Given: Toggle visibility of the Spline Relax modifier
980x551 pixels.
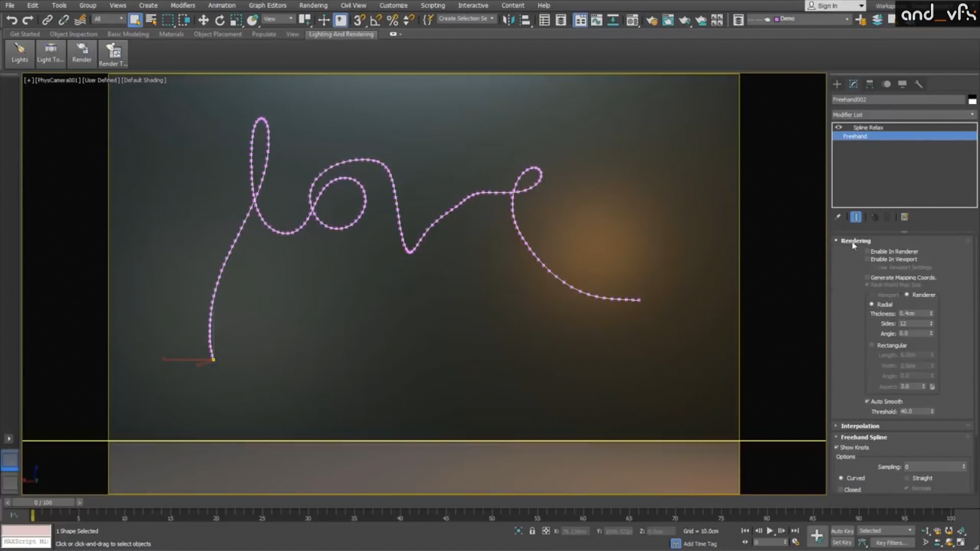Looking at the screenshot, I should tap(839, 127).
